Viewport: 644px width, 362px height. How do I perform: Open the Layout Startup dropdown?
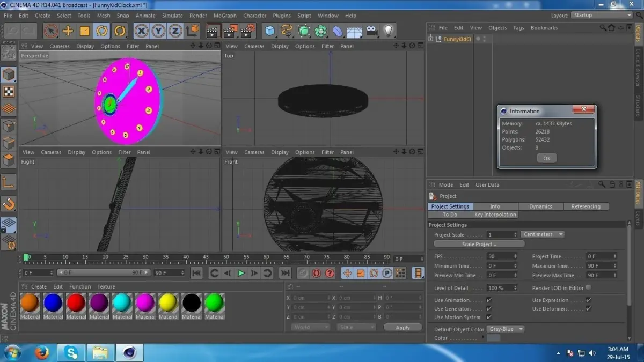pyautogui.click(x=602, y=16)
